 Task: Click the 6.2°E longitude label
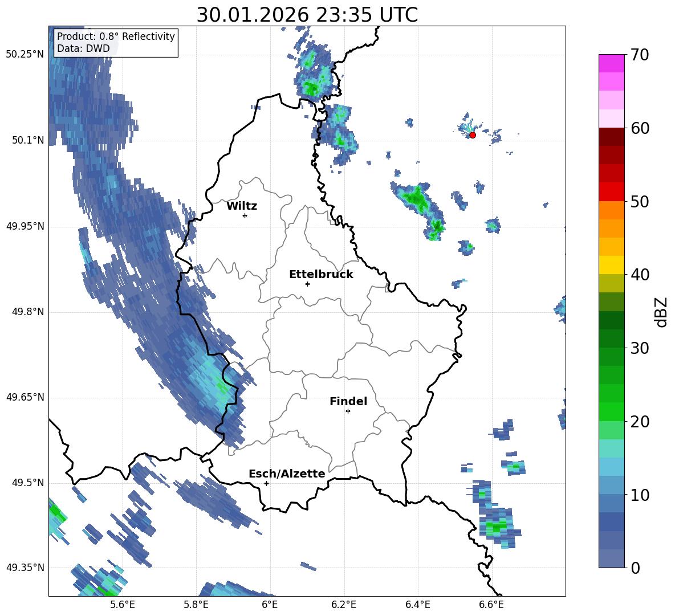click(344, 605)
